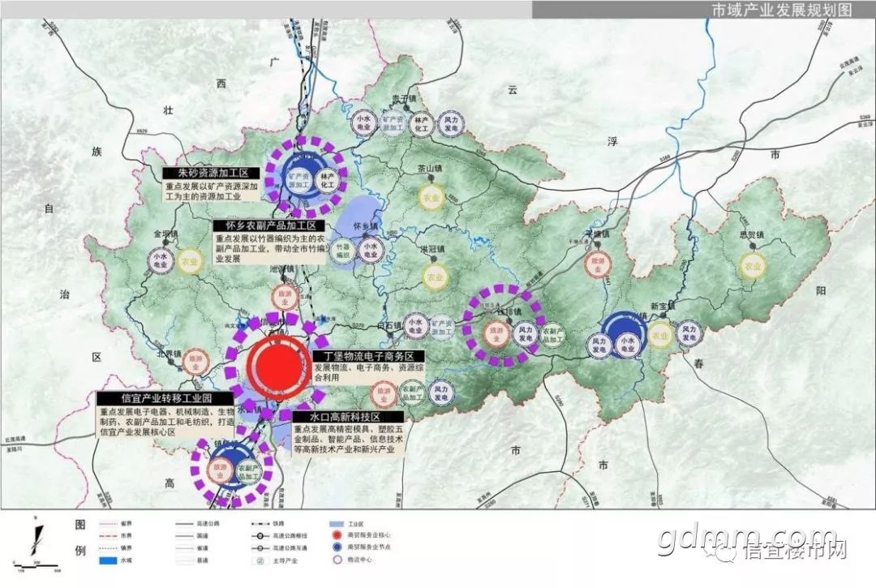
Task: Select the 竹器编织 industry circle
Action: tap(342, 251)
